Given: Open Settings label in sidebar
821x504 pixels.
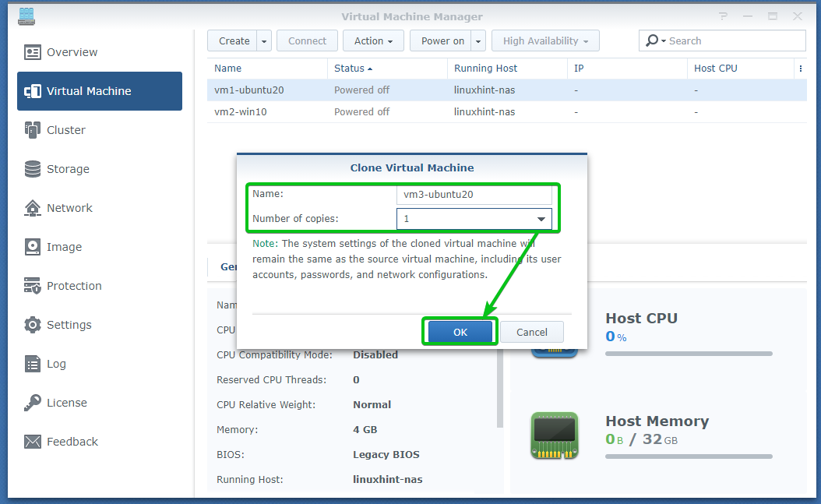Looking at the screenshot, I should [69, 325].
